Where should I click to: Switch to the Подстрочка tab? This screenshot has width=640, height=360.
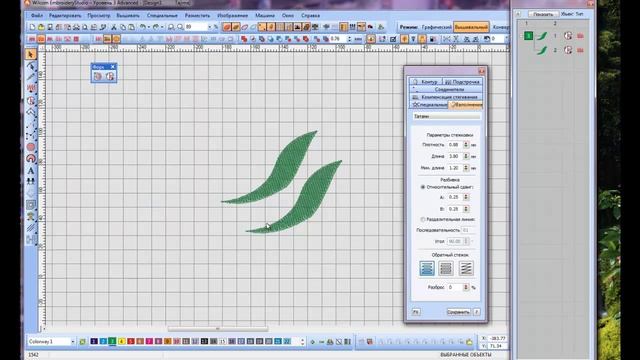(462, 82)
